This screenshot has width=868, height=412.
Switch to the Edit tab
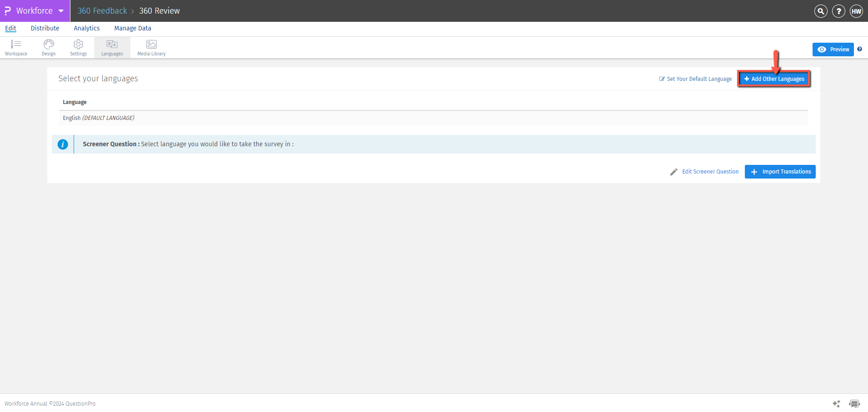click(10, 28)
